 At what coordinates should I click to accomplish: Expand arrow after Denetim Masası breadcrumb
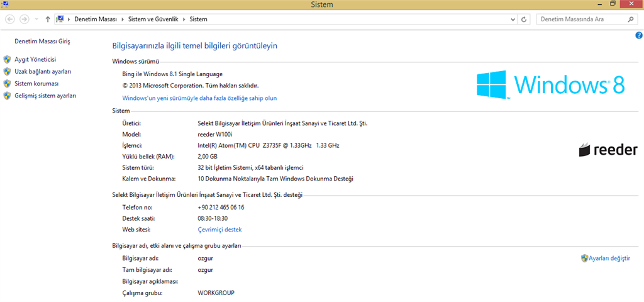(123, 20)
